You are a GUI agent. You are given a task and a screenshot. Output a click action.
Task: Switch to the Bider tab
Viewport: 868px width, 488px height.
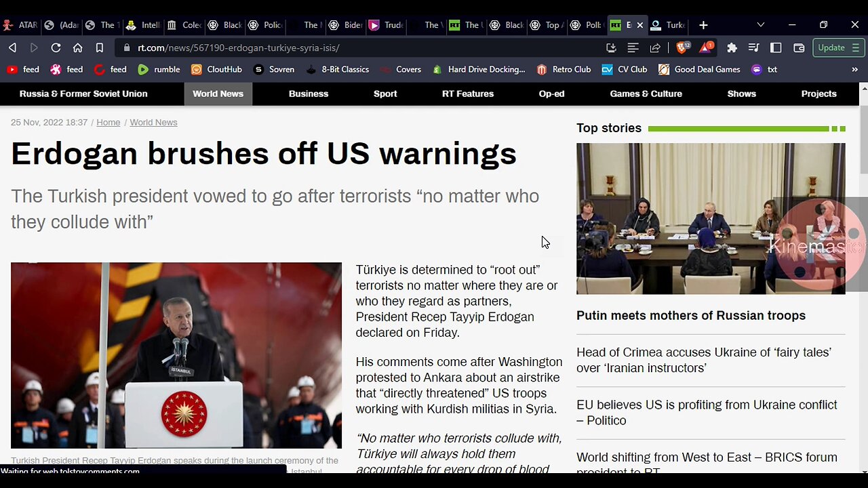coord(346,25)
